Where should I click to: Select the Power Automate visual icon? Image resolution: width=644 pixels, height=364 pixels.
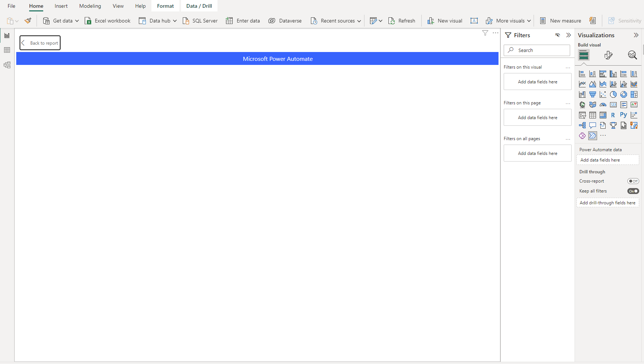click(593, 136)
